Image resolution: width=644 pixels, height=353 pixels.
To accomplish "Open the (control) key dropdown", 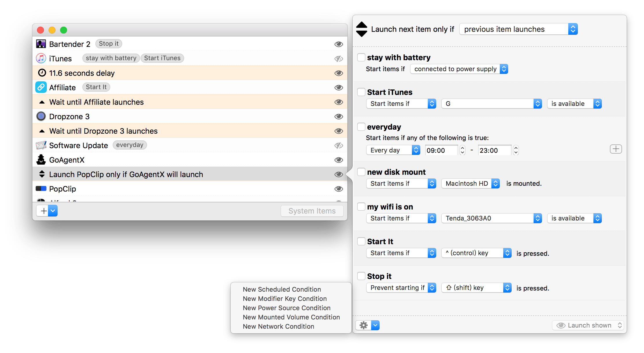I will pos(476,253).
